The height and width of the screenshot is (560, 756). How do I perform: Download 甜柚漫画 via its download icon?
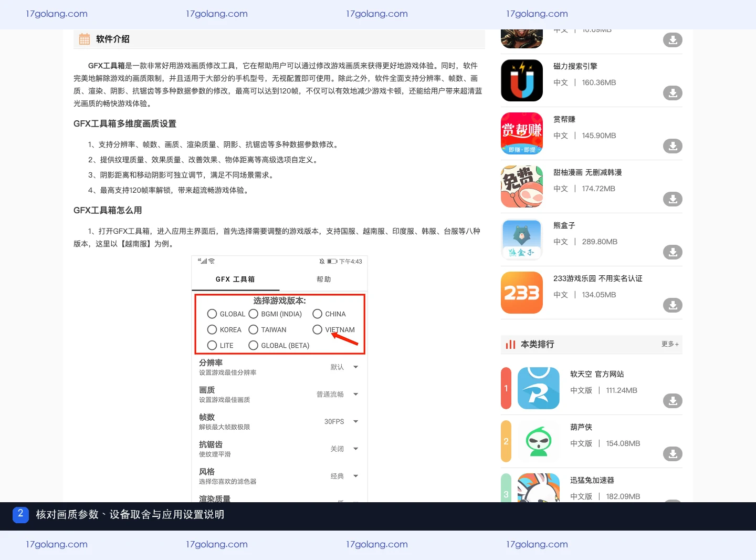pos(673,199)
